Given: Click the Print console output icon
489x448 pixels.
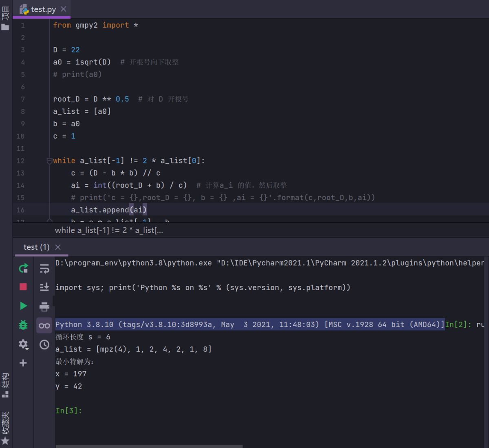Looking at the screenshot, I should point(44,306).
